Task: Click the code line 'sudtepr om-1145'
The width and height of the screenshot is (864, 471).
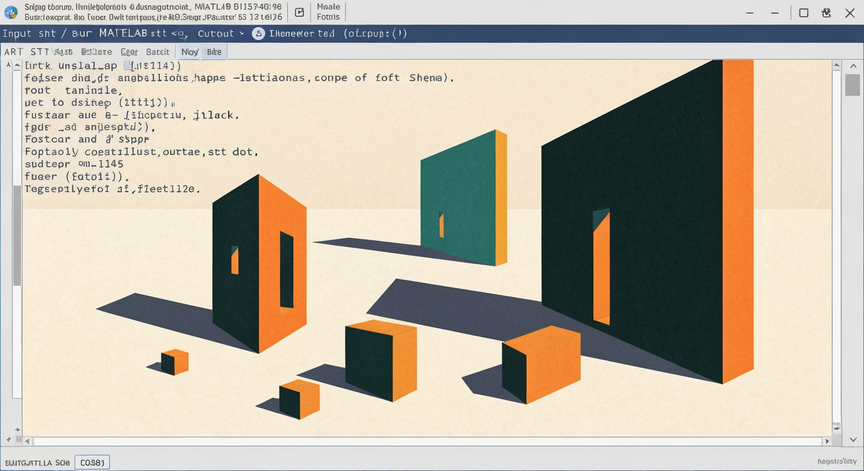Action: pyautogui.click(x=74, y=164)
